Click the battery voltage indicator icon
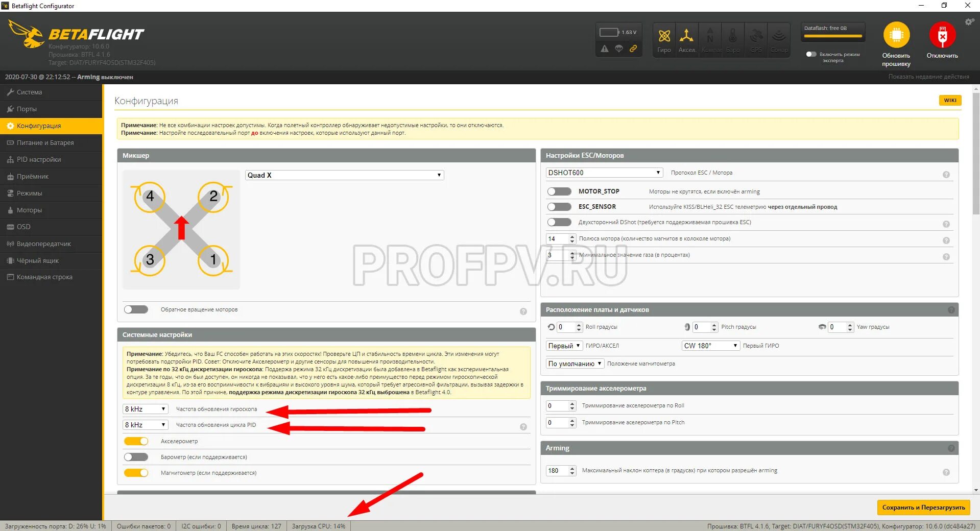980x531 pixels. pos(609,32)
